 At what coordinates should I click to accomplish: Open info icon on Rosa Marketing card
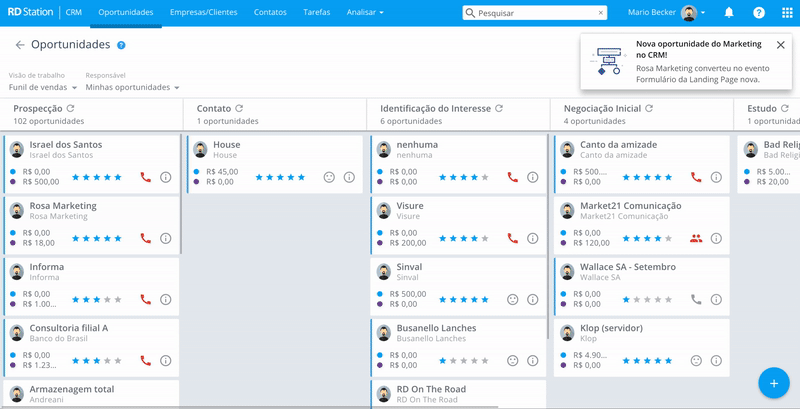tap(165, 238)
